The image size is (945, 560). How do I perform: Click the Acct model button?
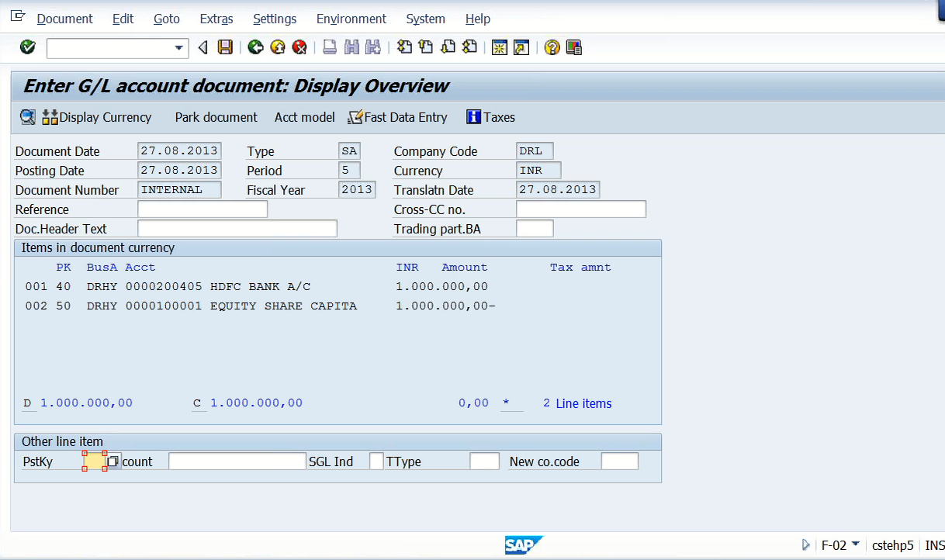click(x=304, y=117)
